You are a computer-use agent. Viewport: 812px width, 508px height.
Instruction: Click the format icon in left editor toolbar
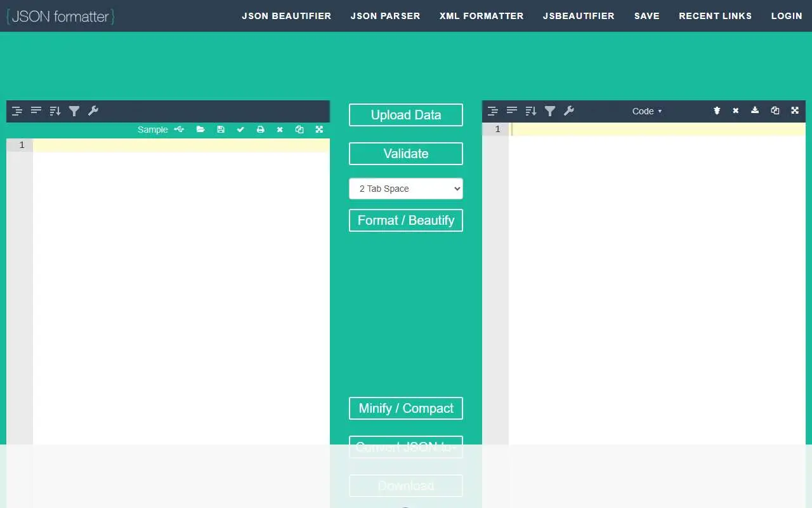coord(17,111)
